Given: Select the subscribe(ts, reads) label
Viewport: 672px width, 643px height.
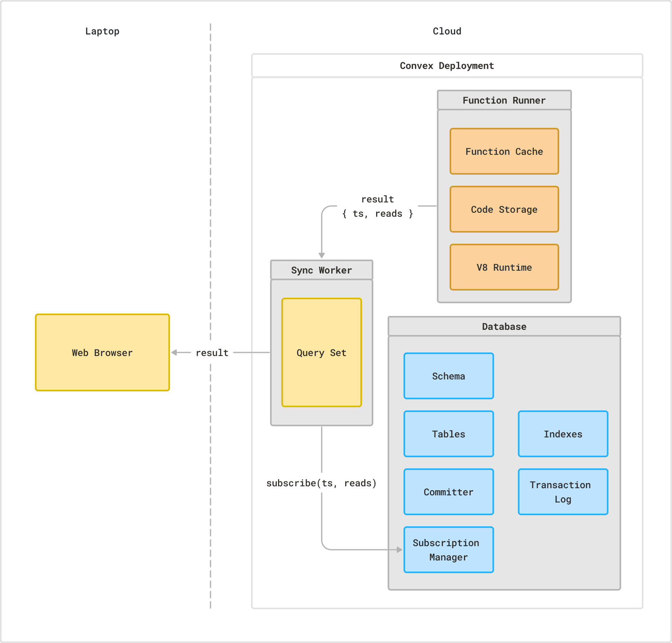Looking at the screenshot, I should pos(321,483).
